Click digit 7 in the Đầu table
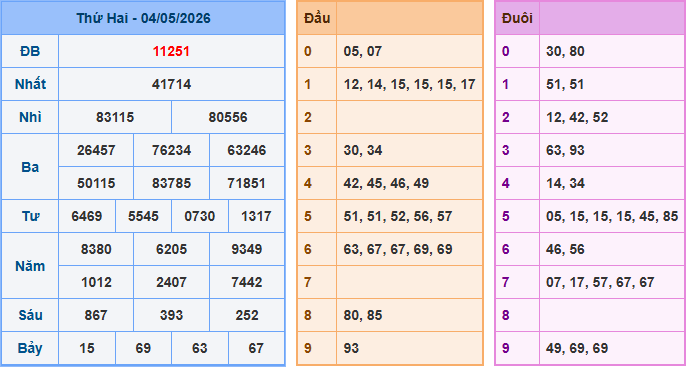Image resolution: width=688 pixels, height=368 pixels. [308, 282]
